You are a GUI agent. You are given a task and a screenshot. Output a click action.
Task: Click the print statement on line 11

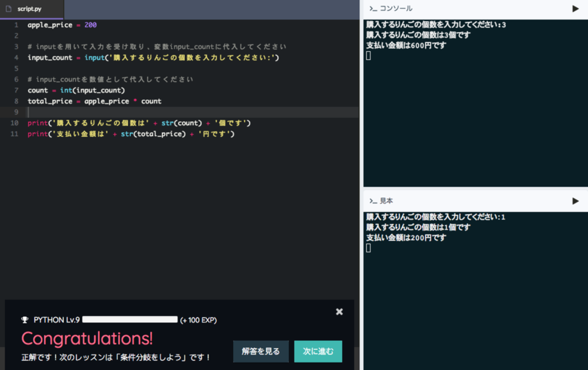[x=131, y=134]
